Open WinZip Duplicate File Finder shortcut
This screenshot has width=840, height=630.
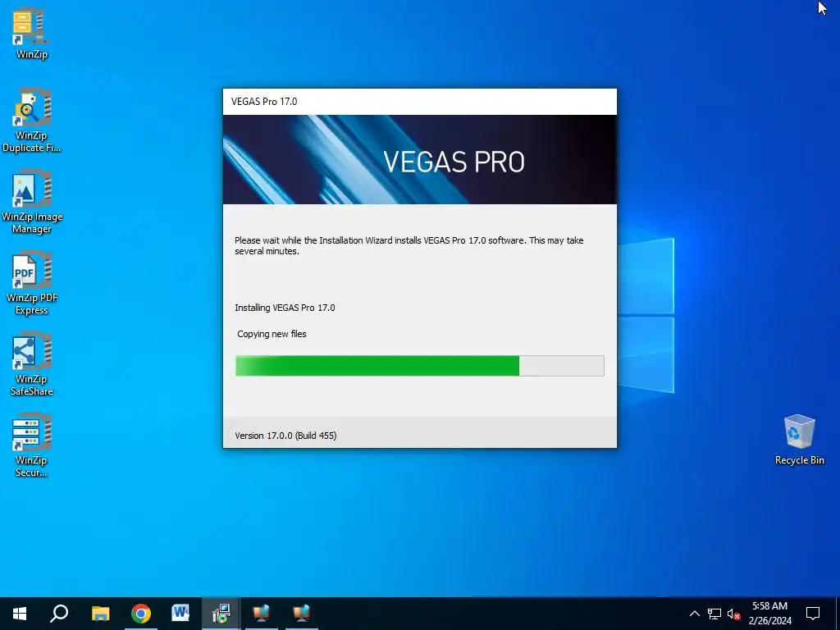(x=31, y=121)
